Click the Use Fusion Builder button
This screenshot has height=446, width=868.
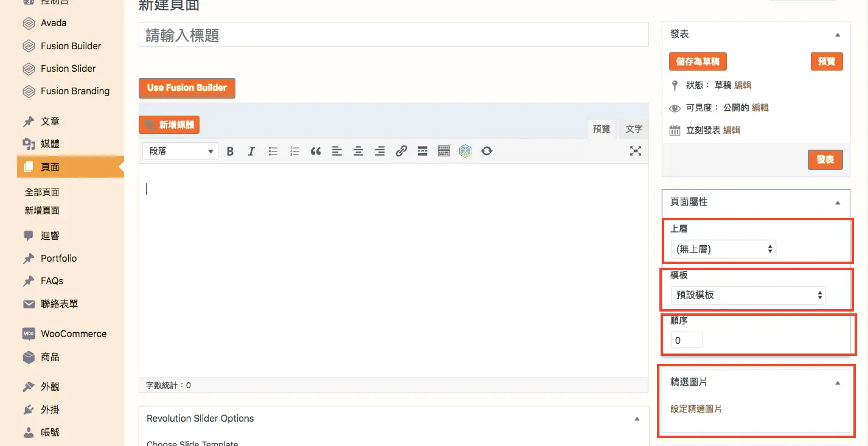pos(187,88)
